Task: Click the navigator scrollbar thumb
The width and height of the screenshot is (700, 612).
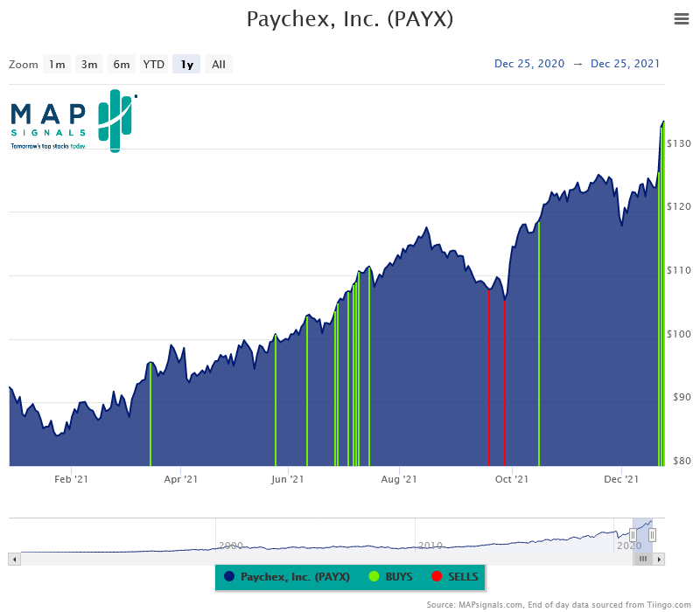Action: click(643, 559)
